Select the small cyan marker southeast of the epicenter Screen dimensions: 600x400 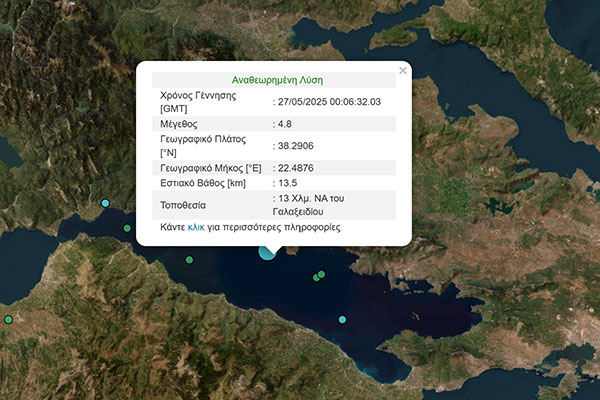(x=342, y=319)
